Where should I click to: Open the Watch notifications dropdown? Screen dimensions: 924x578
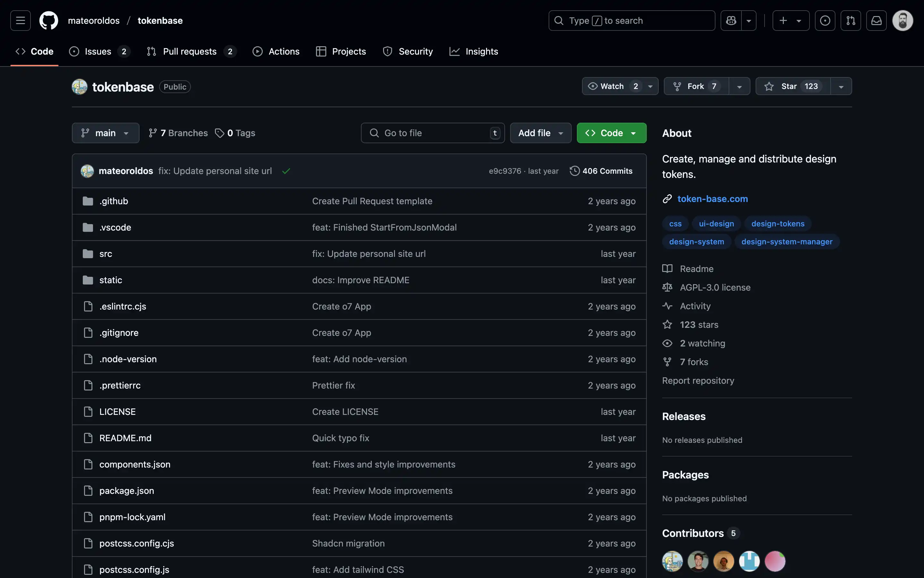620,86
